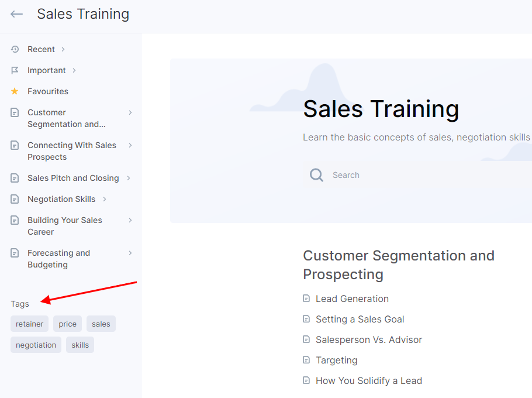Expand the Recent section chevron

point(63,49)
